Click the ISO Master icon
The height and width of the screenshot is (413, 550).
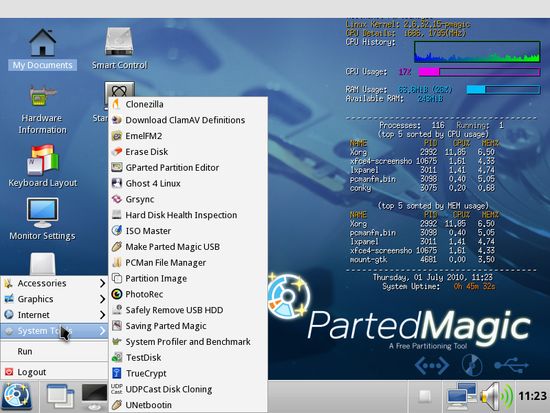[x=116, y=231]
